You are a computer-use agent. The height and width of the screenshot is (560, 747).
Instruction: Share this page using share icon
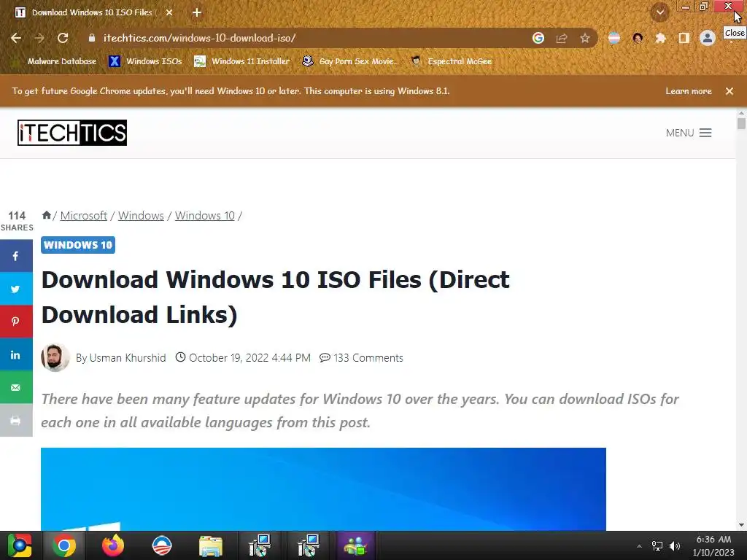(x=562, y=38)
